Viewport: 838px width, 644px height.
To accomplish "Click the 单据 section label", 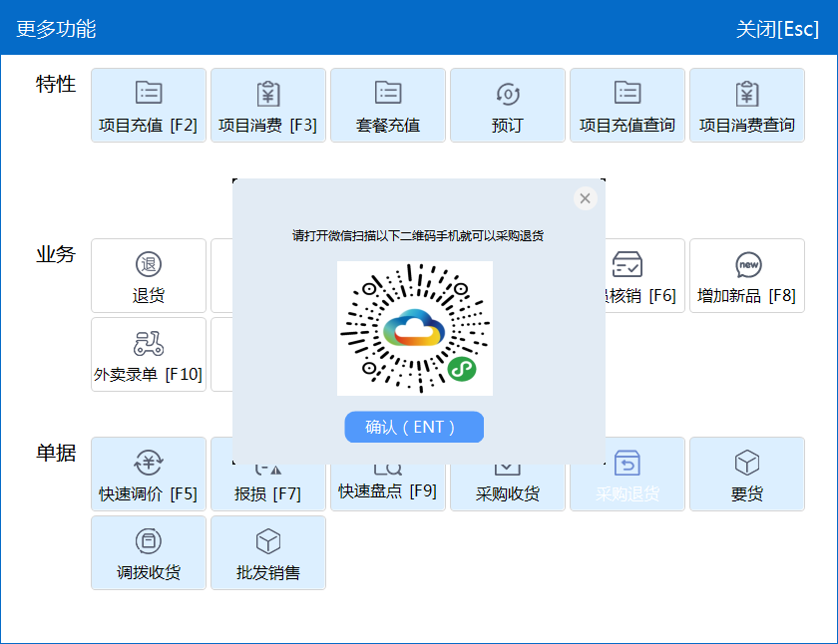I will (56, 453).
